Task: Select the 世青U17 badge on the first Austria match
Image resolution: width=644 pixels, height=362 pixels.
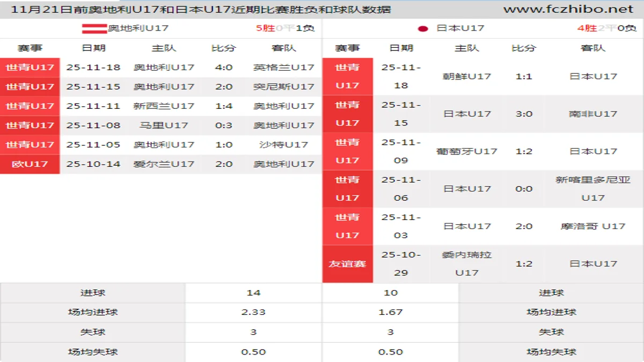Action: (x=30, y=68)
